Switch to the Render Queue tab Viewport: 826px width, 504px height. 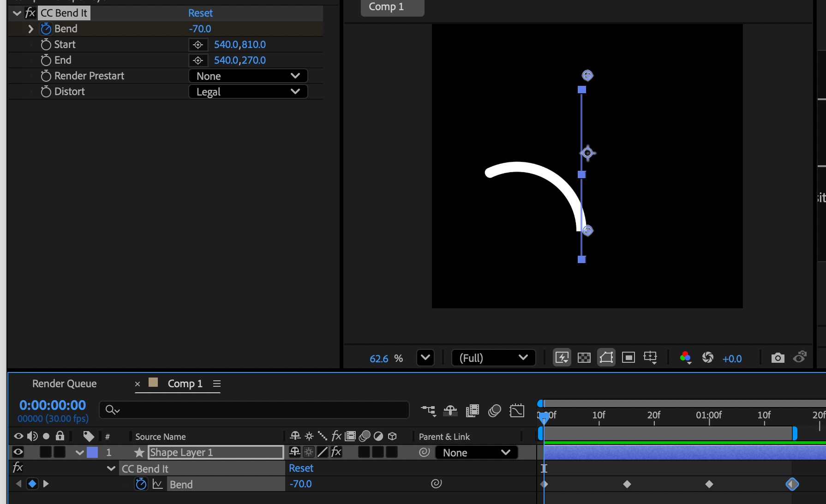65,384
